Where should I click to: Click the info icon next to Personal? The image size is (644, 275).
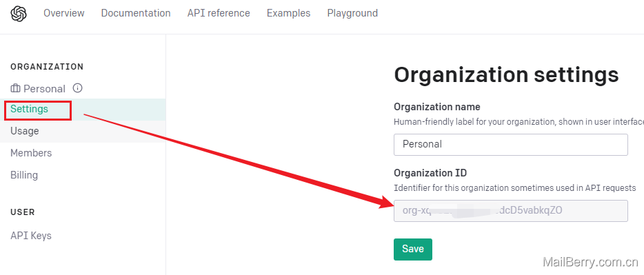pos(77,88)
